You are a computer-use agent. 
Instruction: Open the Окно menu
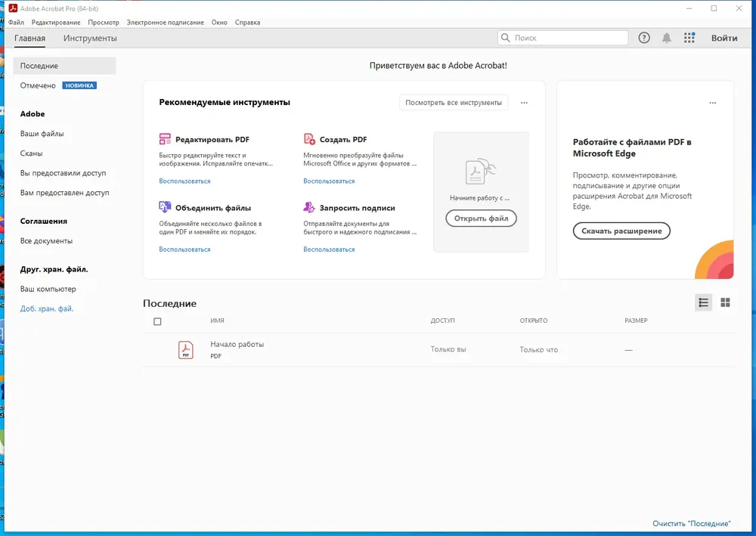[219, 22]
